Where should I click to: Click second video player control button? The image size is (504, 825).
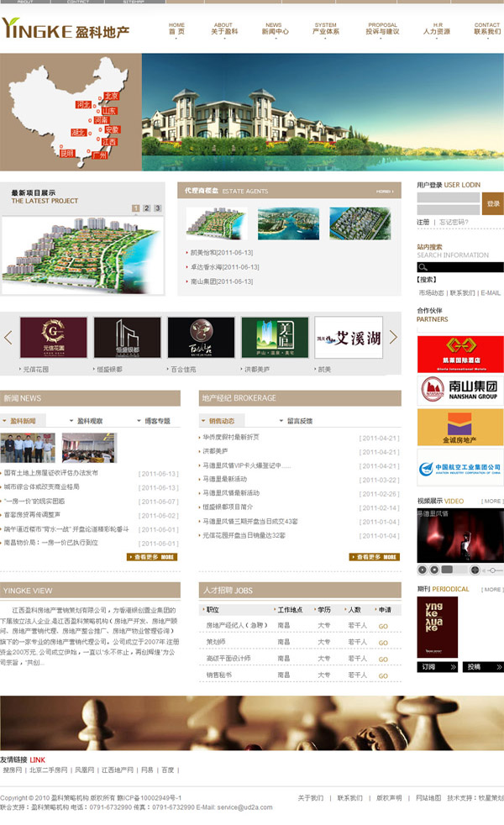434,570
